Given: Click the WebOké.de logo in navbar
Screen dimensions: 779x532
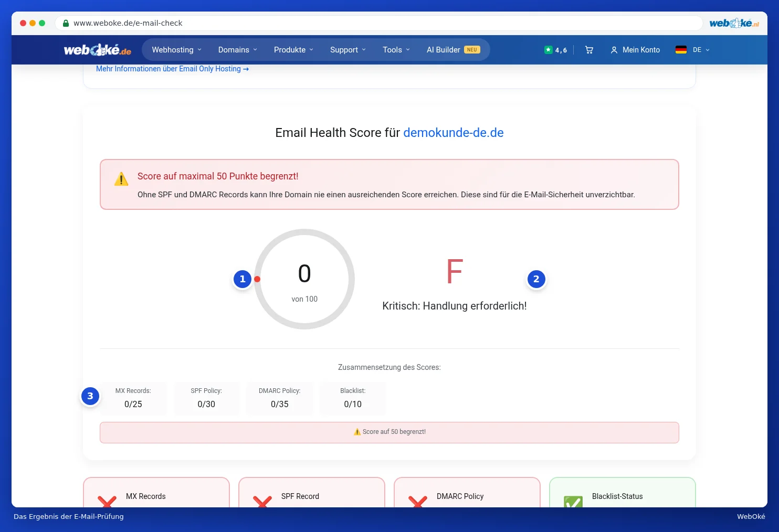Looking at the screenshot, I should 98,50.
